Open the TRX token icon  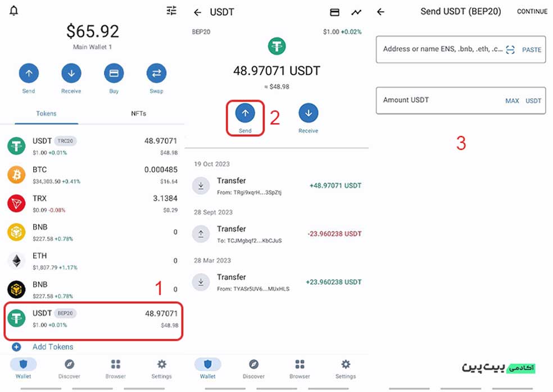[x=16, y=203]
